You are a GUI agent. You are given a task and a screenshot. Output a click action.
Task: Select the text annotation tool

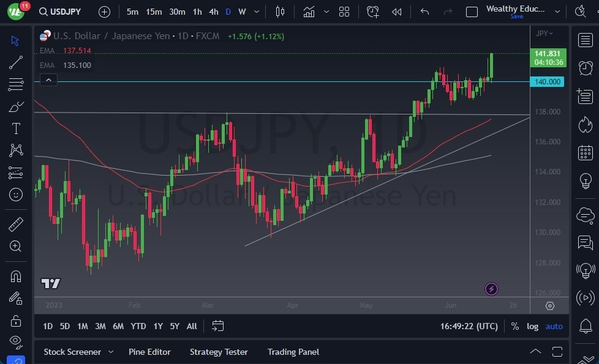click(x=16, y=128)
